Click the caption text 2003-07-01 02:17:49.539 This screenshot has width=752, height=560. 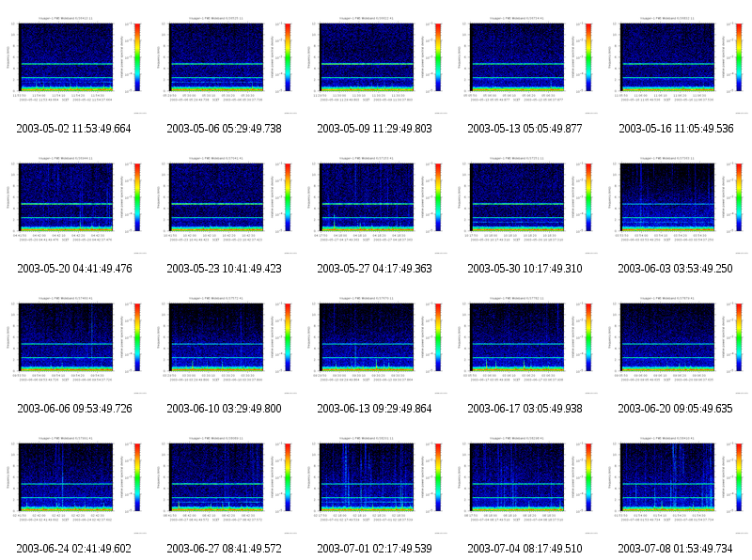pos(374,549)
